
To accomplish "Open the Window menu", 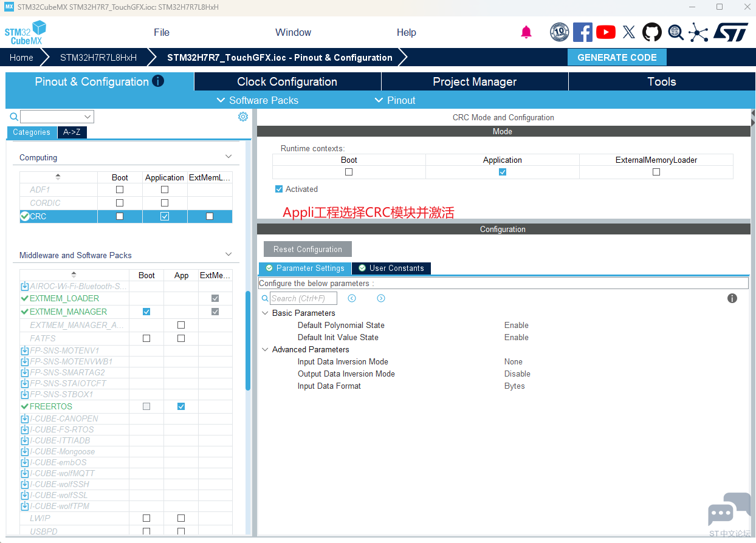I will (x=293, y=32).
